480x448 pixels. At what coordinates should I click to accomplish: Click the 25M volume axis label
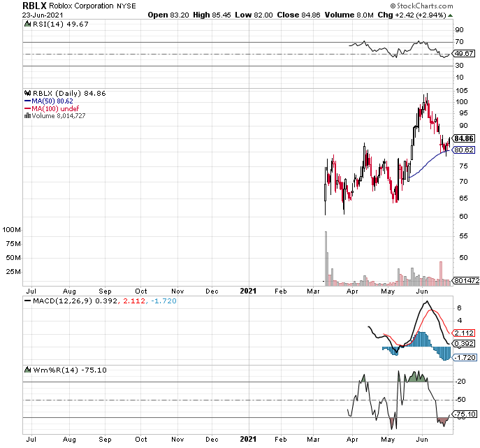[x=13, y=272]
